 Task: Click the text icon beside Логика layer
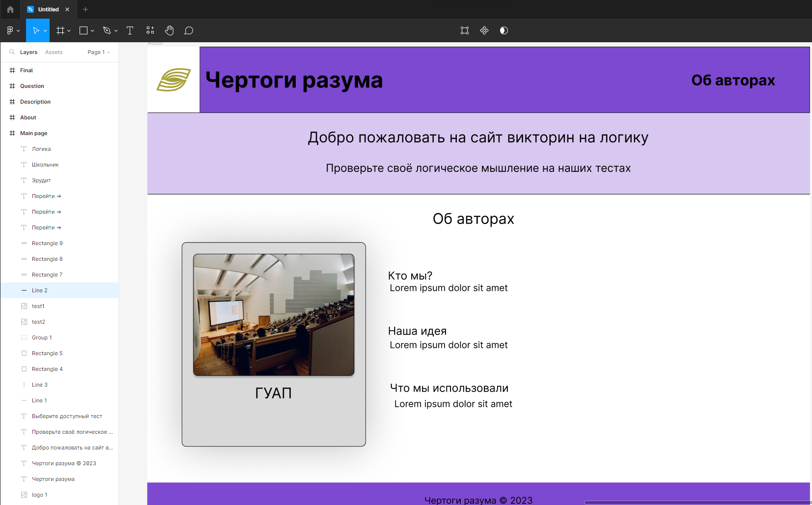coord(24,149)
